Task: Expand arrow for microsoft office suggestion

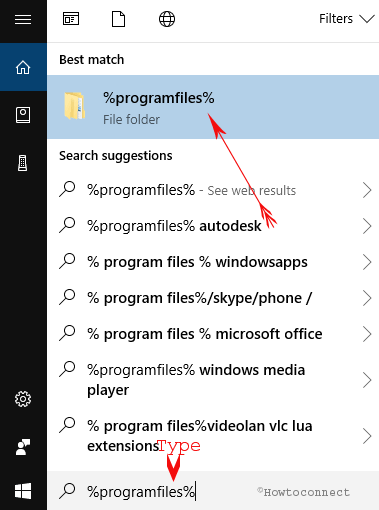Action: [367, 334]
